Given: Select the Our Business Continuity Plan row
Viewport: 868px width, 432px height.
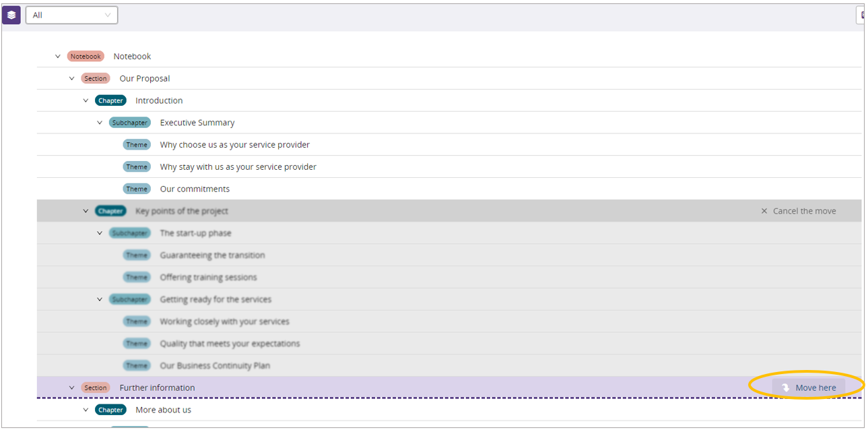Looking at the screenshot, I should pos(214,366).
